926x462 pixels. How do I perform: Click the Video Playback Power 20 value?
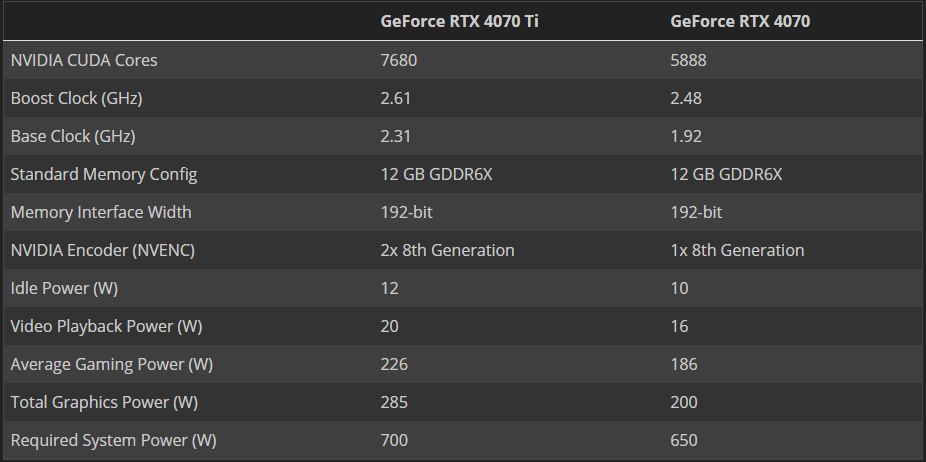click(389, 326)
